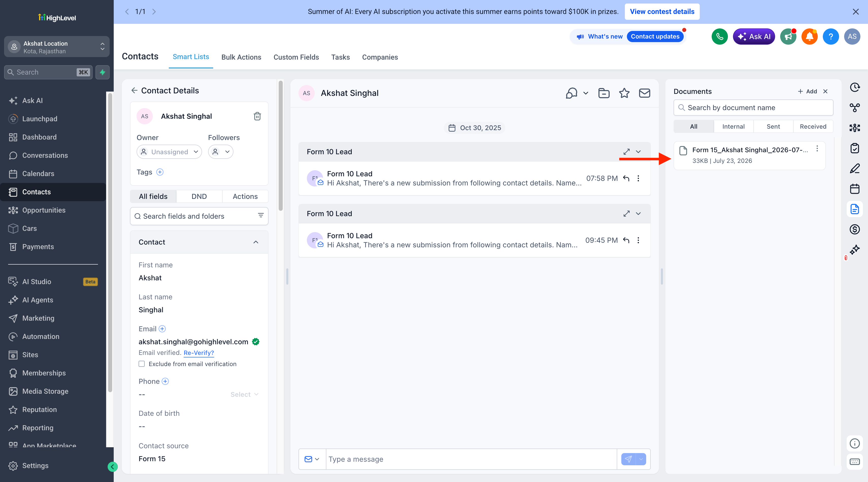The height and width of the screenshot is (482, 868).
Task: Expand the 07:58 PM Form 10 Lead message
Action: [x=626, y=152]
